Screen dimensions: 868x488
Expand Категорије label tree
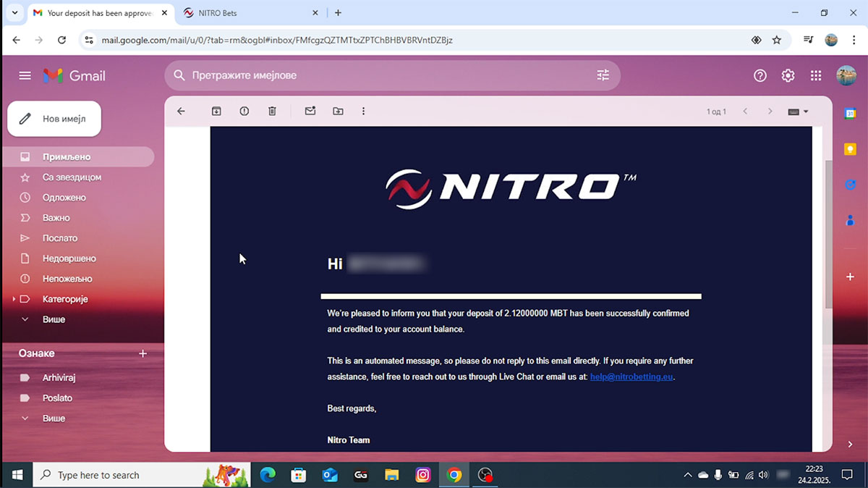[x=13, y=299]
